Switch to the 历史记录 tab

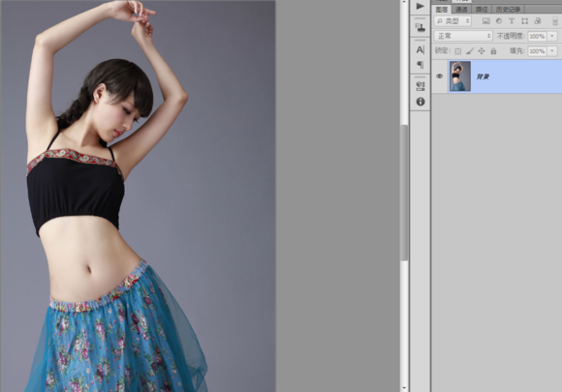[x=508, y=10]
